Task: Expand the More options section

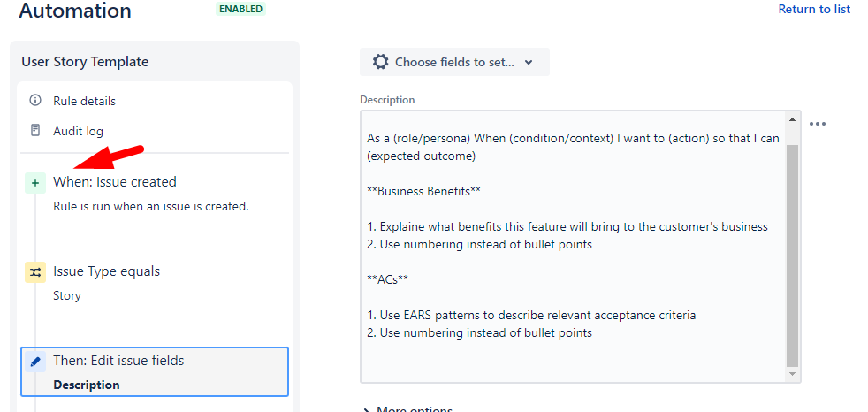Action: (x=407, y=409)
